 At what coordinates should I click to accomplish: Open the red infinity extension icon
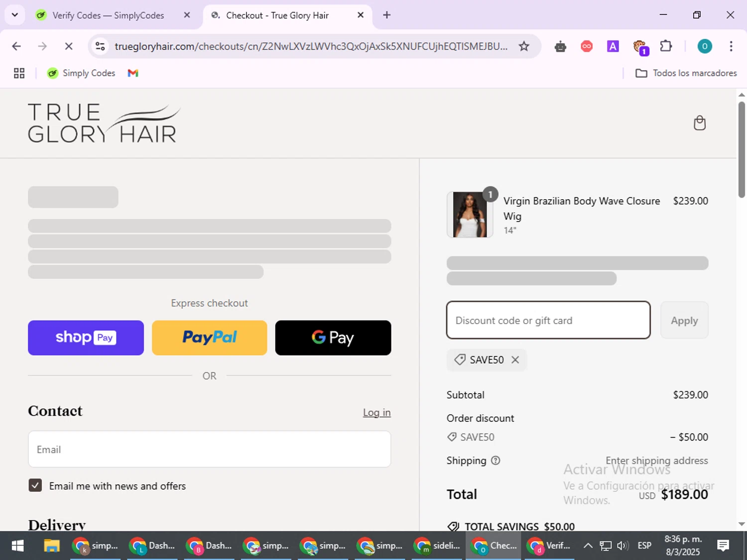pyautogui.click(x=587, y=46)
